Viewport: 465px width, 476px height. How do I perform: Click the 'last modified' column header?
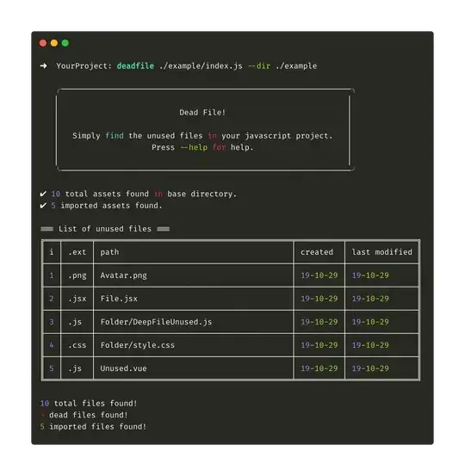[382, 252]
